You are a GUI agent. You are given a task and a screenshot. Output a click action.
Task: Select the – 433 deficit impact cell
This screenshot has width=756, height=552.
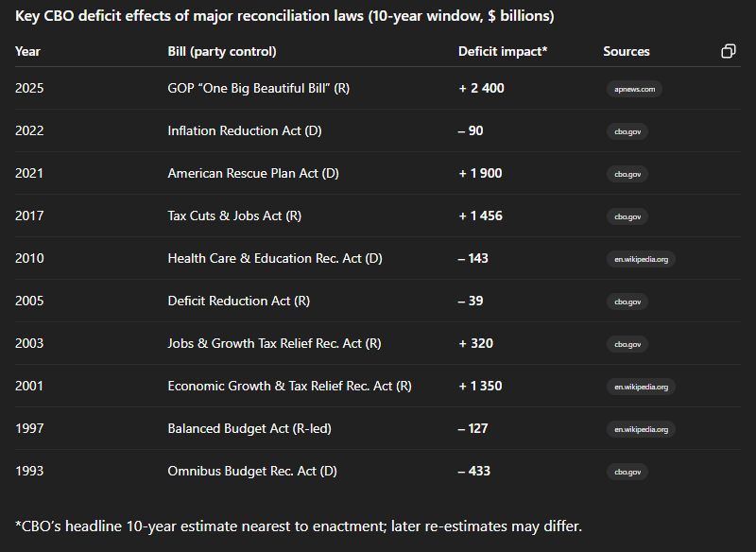pyautogui.click(x=474, y=471)
